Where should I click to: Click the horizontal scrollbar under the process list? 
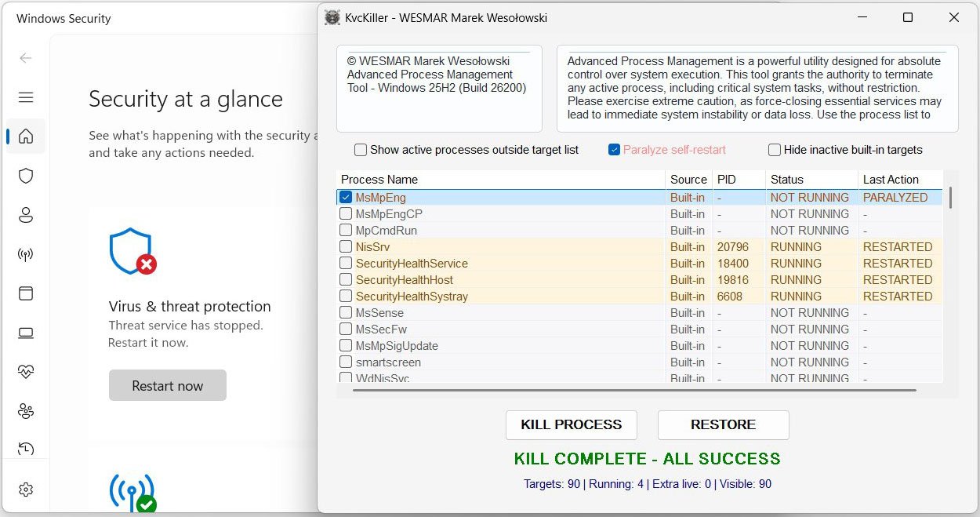coord(633,390)
